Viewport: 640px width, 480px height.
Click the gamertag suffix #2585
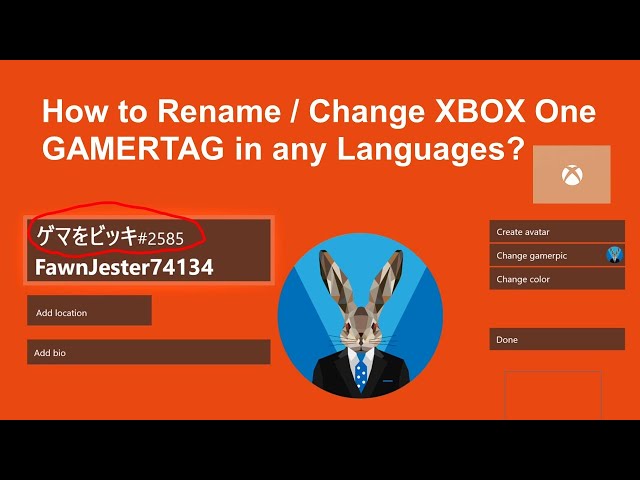tap(161, 239)
